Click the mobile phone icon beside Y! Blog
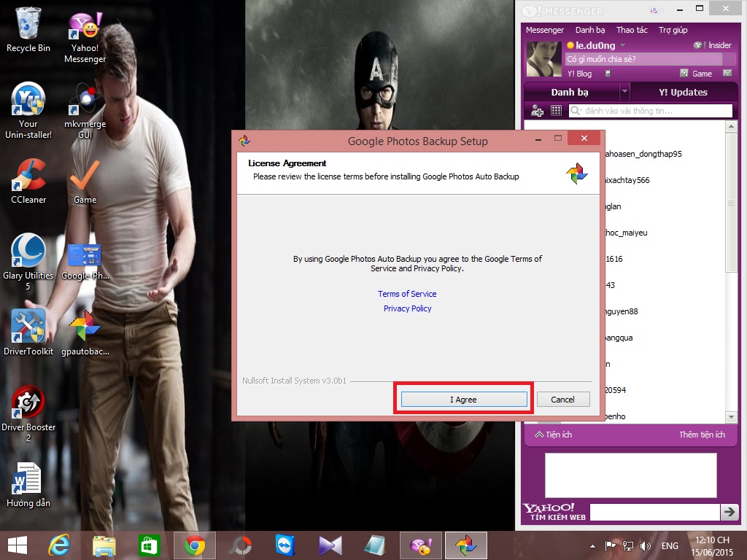 (608, 74)
